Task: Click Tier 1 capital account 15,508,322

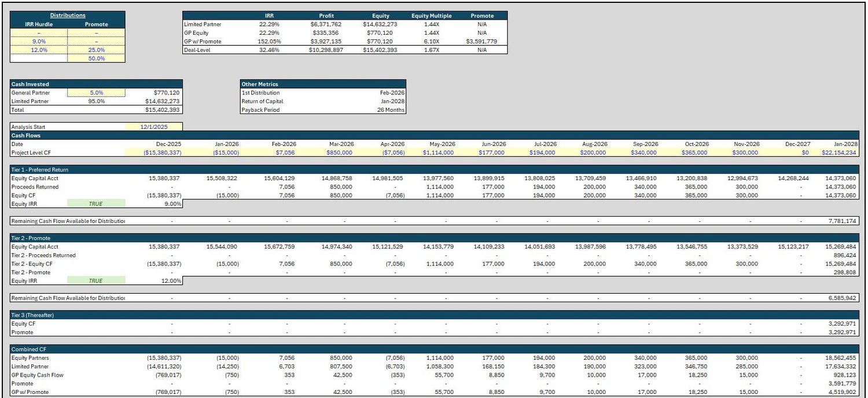Action: (223, 178)
